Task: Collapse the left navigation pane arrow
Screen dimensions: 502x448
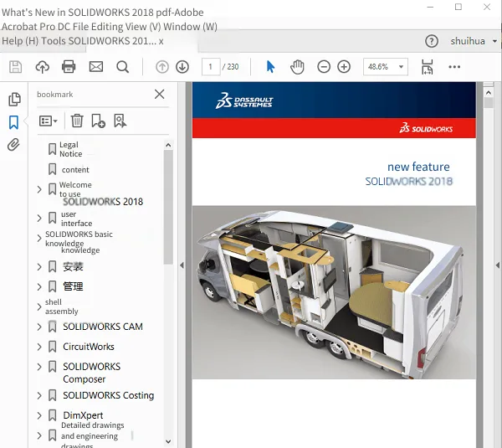Action: 182,265
